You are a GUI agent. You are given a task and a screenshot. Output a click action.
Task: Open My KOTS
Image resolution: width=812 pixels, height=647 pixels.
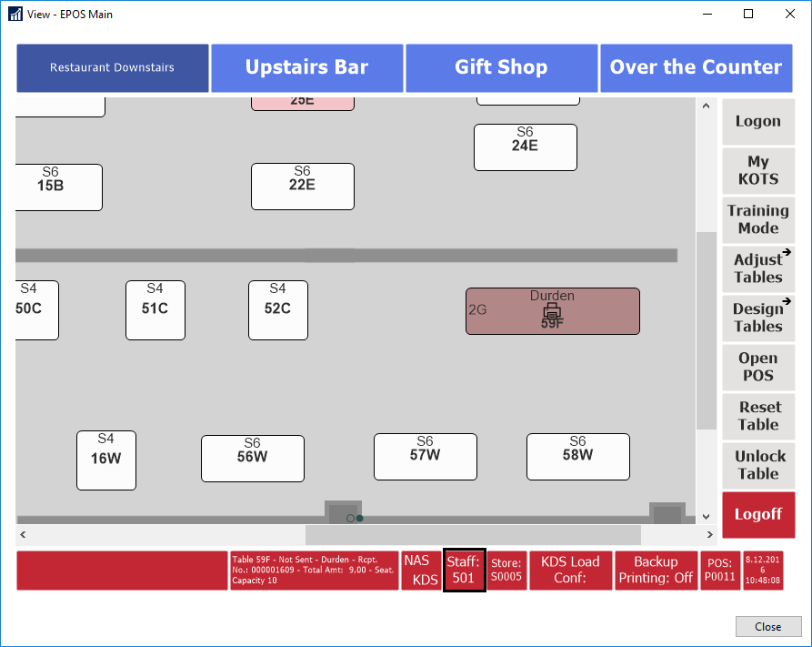pos(758,170)
